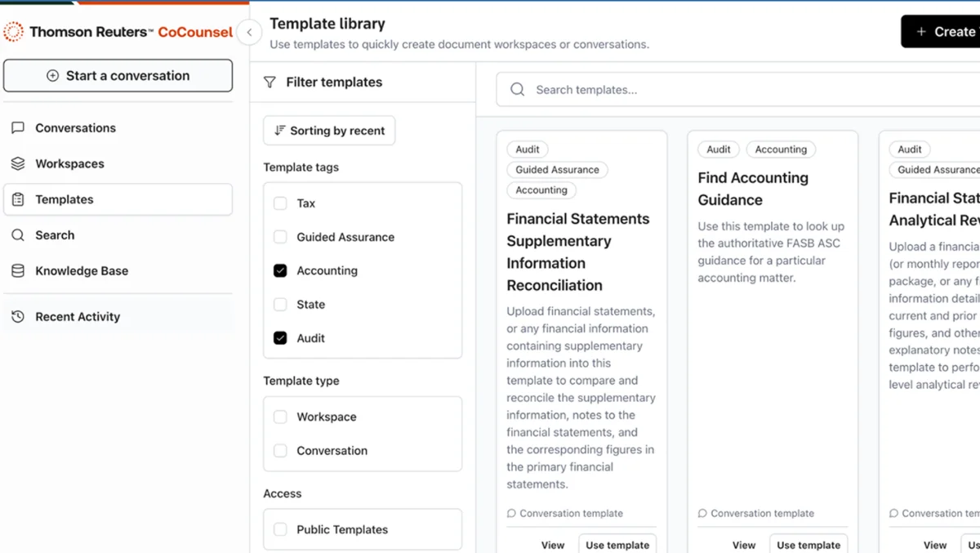
Task: Click the stacked layers icon beside Workspaces
Action: (x=19, y=163)
